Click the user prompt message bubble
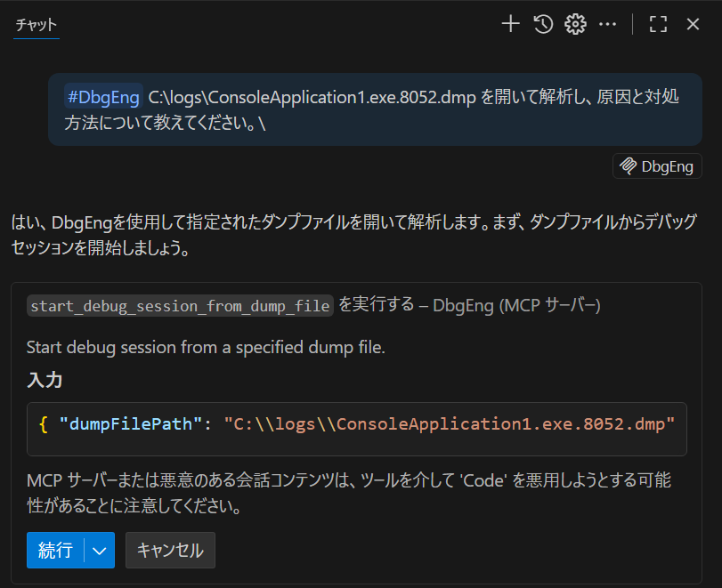The height and width of the screenshot is (588, 722). (375, 109)
